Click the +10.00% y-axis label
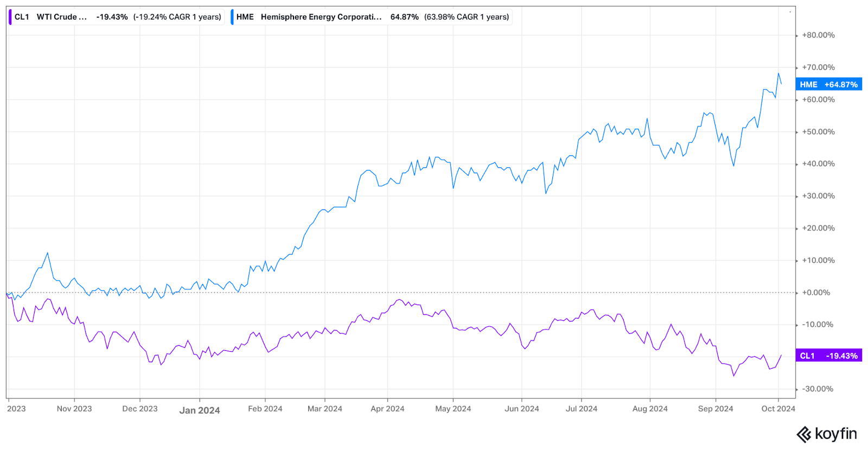The image size is (868, 449). point(818,261)
